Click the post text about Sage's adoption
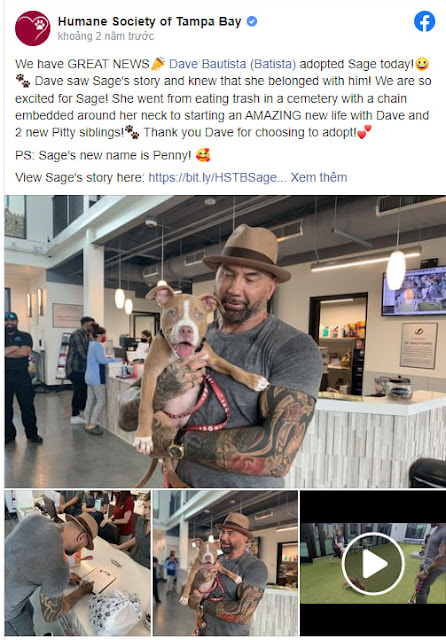This screenshot has height=640, width=446. (x=223, y=98)
